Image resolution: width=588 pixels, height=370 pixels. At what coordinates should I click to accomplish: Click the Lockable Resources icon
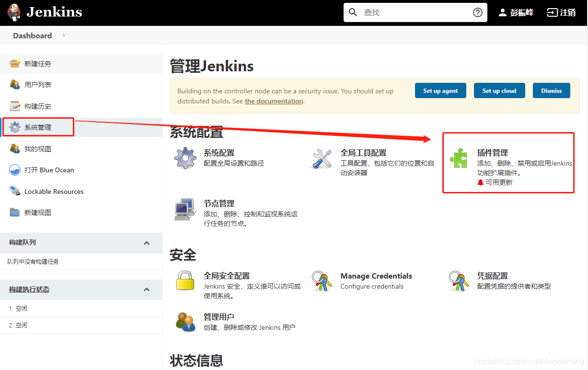(x=15, y=191)
